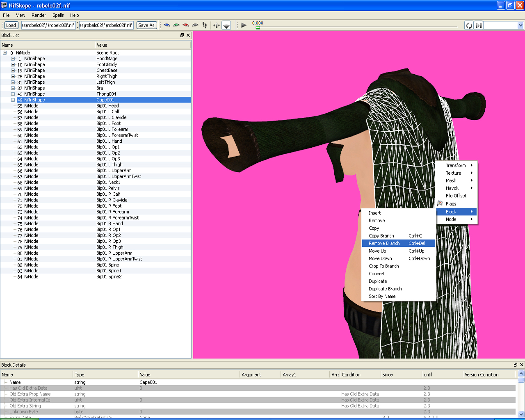Screen dimensions: 525x420
Task: Click the blue eye view icon
Action: [167, 25]
